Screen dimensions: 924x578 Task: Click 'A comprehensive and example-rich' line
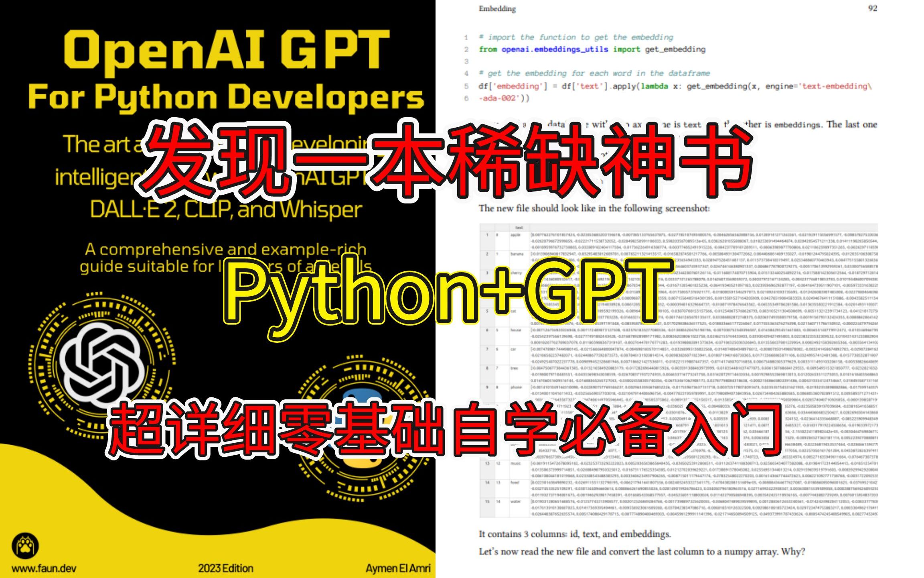[226, 249]
